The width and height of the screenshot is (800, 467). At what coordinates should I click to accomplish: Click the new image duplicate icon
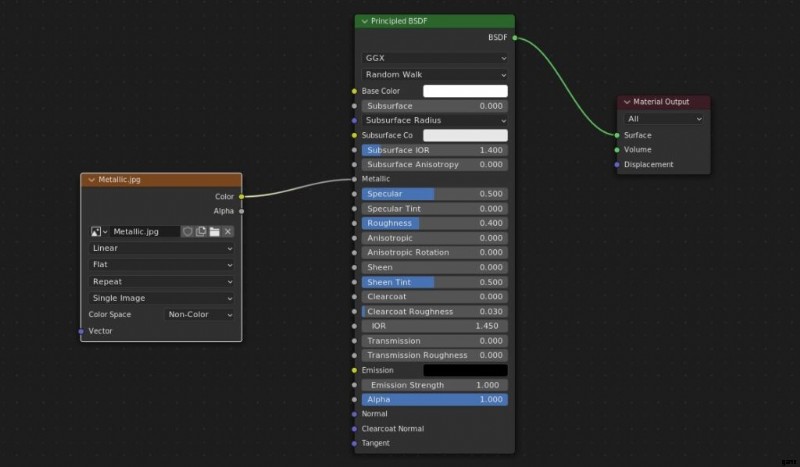(200, 232)
